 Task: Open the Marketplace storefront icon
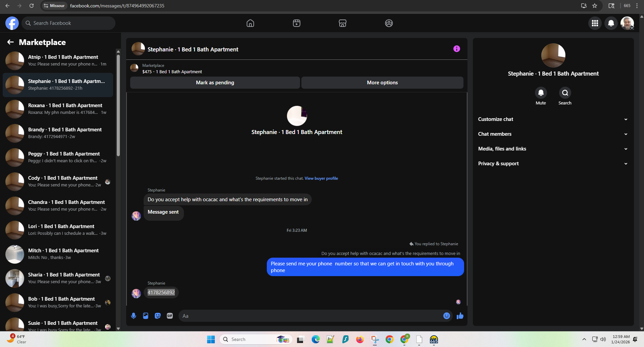click(343, 23)
